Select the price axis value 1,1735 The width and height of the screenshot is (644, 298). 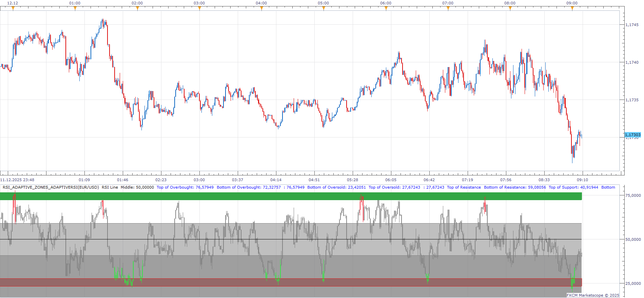click(x=632, y=100)
